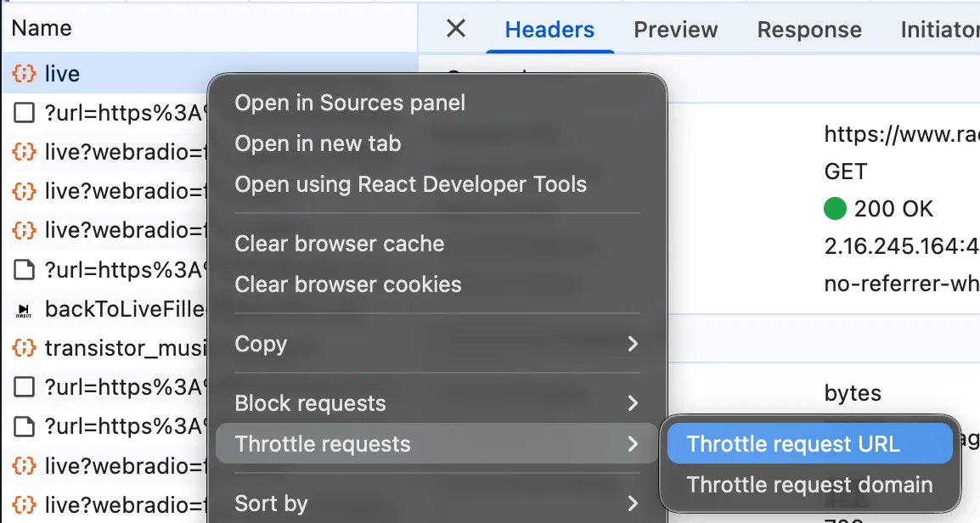
Task: Expand the Block requests submenu
Action: 436,402
